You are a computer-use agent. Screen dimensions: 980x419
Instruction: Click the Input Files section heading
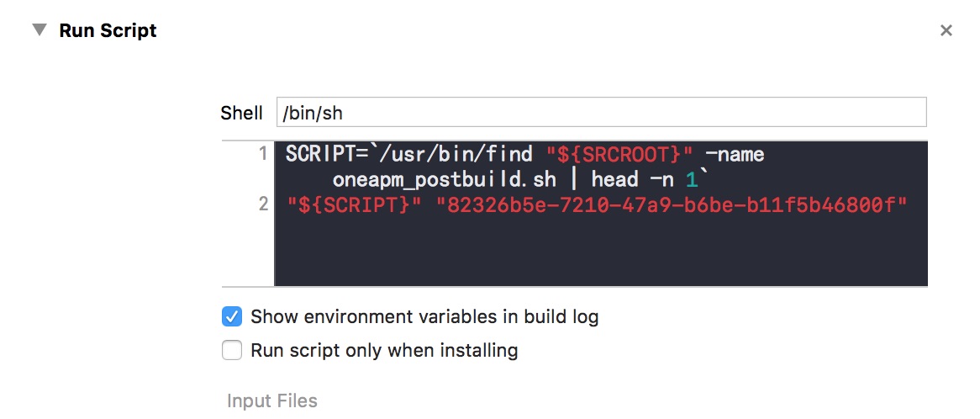(271, 400)
